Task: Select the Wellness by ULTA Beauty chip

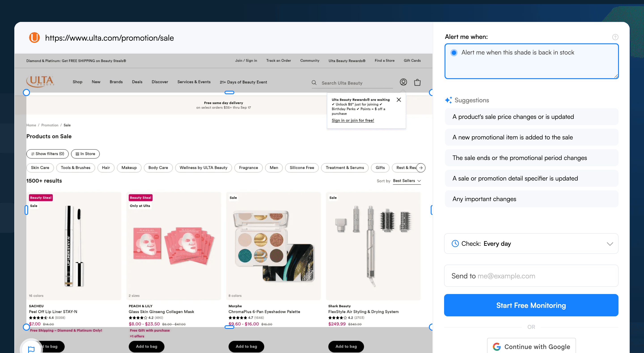Action: (x=203, y=168)
